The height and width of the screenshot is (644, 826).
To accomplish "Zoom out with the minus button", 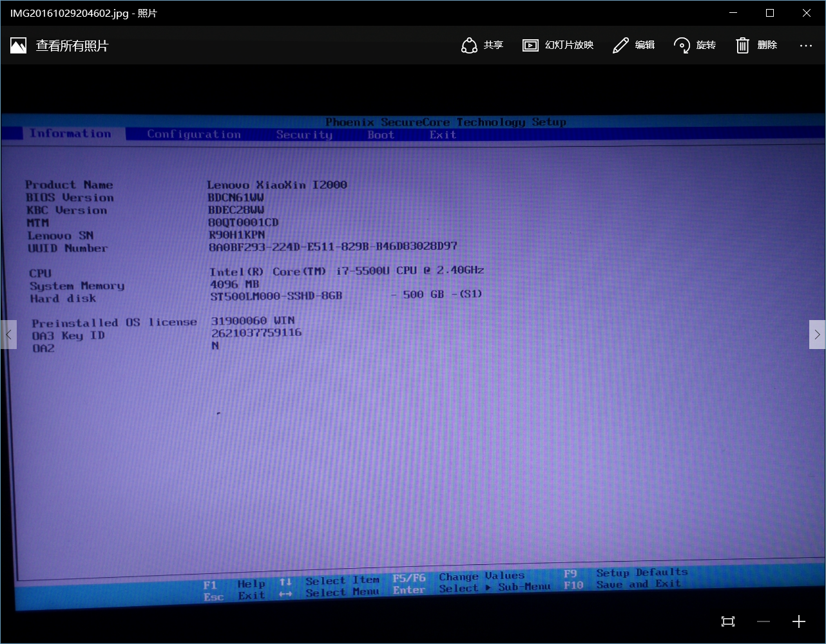I will 764,621.
